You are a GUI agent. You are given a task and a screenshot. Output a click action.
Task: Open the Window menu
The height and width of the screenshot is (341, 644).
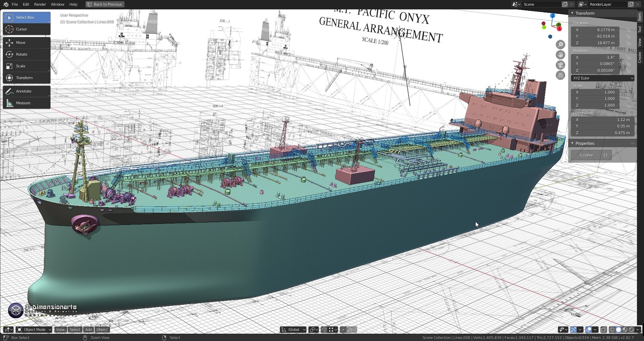click(58, 4)
